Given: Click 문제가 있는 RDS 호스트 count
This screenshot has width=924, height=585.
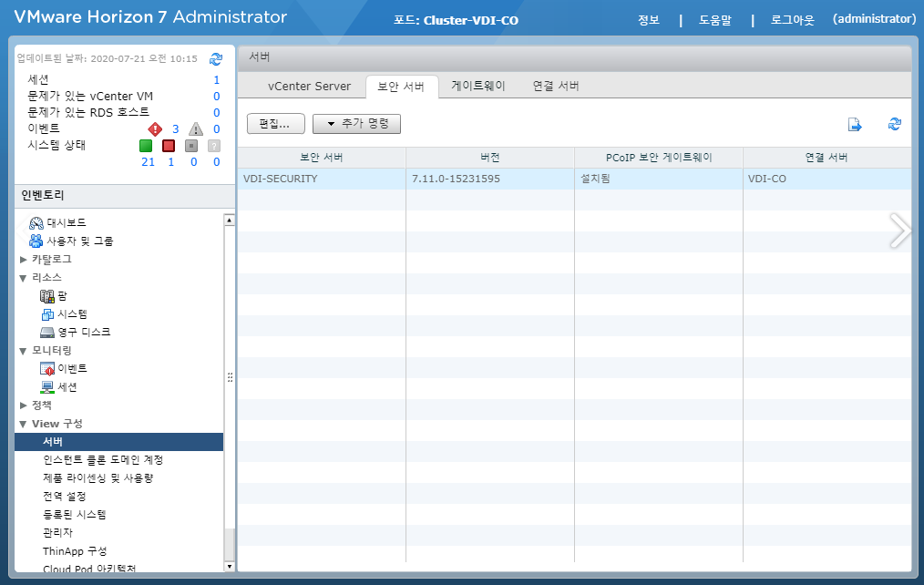Looking at the screenshot, I should click(216, 112).
